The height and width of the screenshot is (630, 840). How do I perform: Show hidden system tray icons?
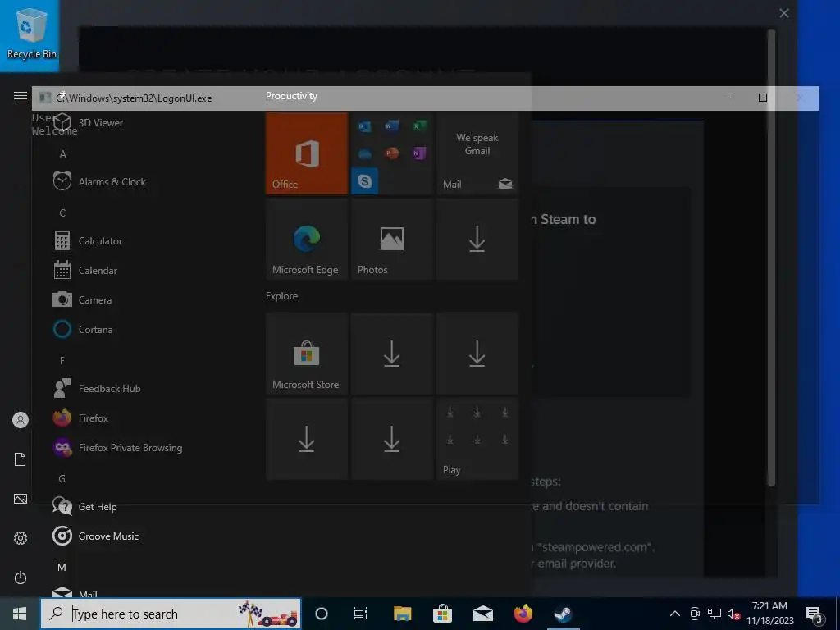point(675,614)
